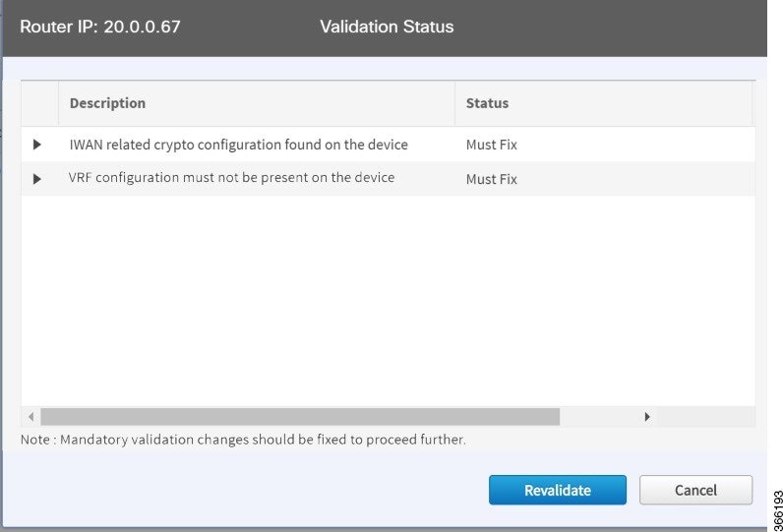
Task: Select the IWAN related crypto configuration description
Action: 239,145
